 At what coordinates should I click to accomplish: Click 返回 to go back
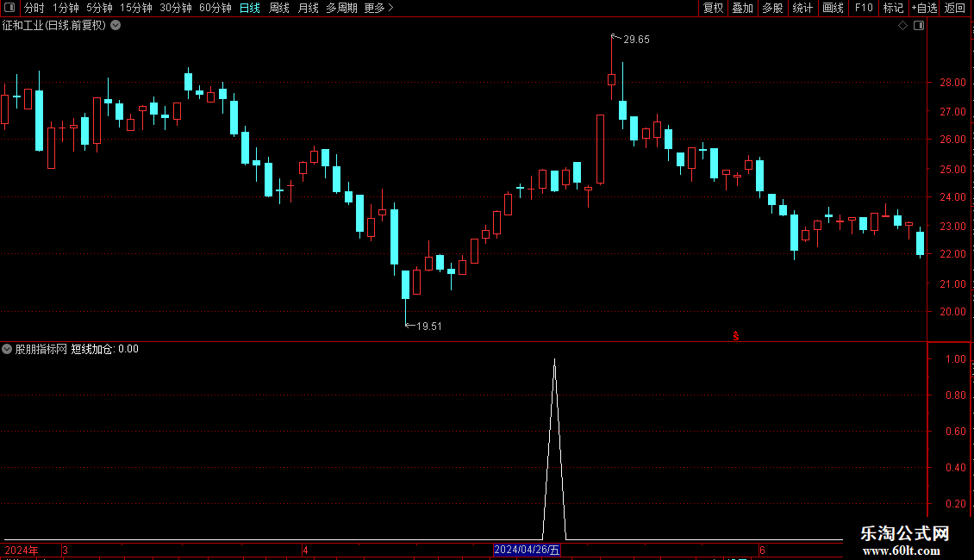[x=955, y=8]
